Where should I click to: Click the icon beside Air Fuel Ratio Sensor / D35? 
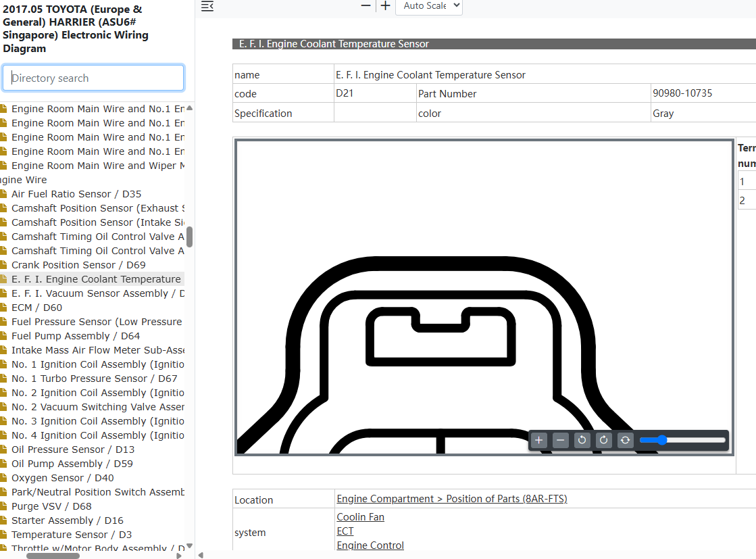coord(3,193)
